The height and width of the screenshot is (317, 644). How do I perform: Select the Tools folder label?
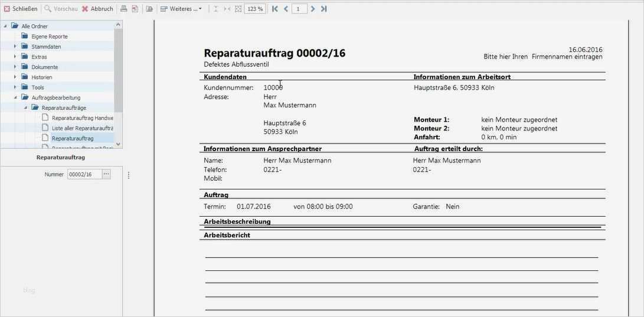click(x=38, y=87)
